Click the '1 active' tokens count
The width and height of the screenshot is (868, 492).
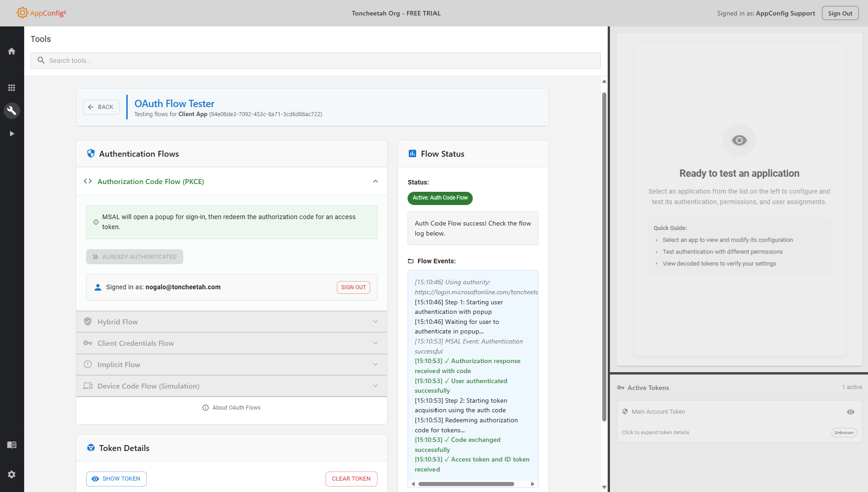coord(852,387)
